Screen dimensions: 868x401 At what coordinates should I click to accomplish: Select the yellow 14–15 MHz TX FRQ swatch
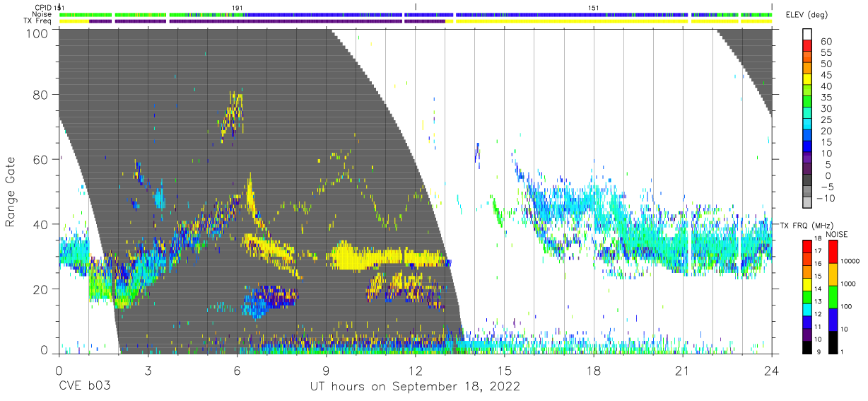tap(807, 284)
